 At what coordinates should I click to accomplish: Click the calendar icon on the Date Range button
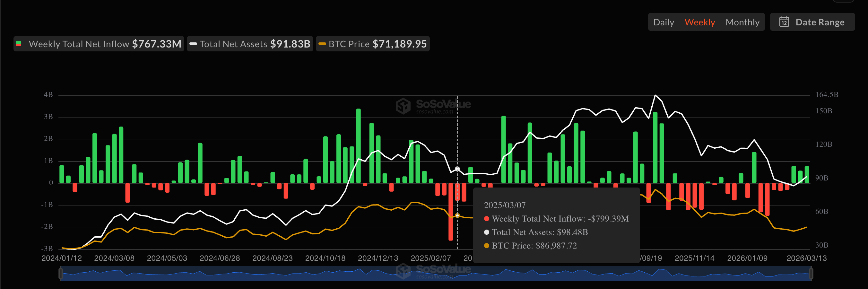(x=784, y=22)
